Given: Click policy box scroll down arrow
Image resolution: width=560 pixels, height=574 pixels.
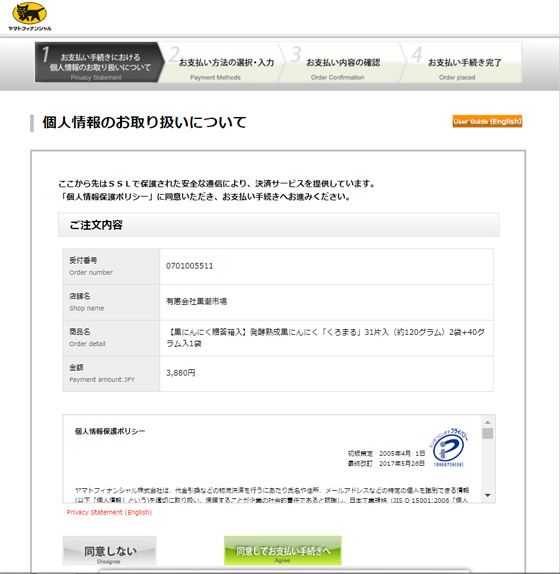Looking at the screenshot, I should (x=488, y=495).
